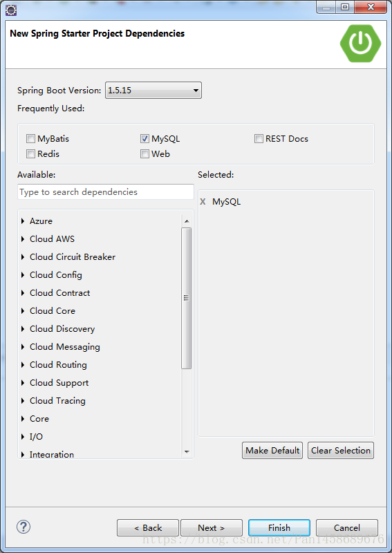The height and width of the screenshot is (553, 392).
Task: Expand the Cloud Config category arrow
Action: [23, 274]
